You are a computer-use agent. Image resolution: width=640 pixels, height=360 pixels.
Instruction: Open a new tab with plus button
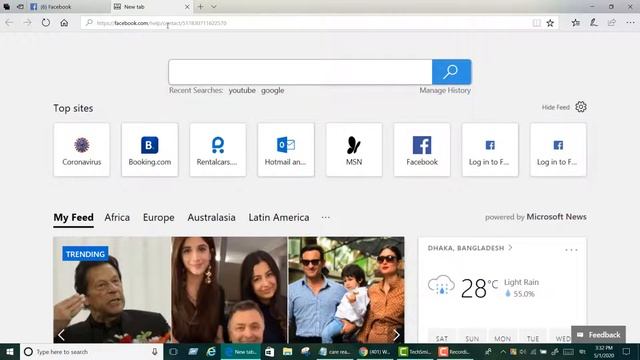pyautogui.click(x=200, y=7)
